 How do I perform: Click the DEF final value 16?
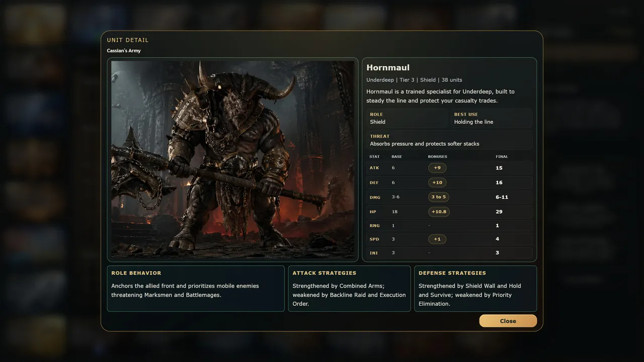(499, 183)
